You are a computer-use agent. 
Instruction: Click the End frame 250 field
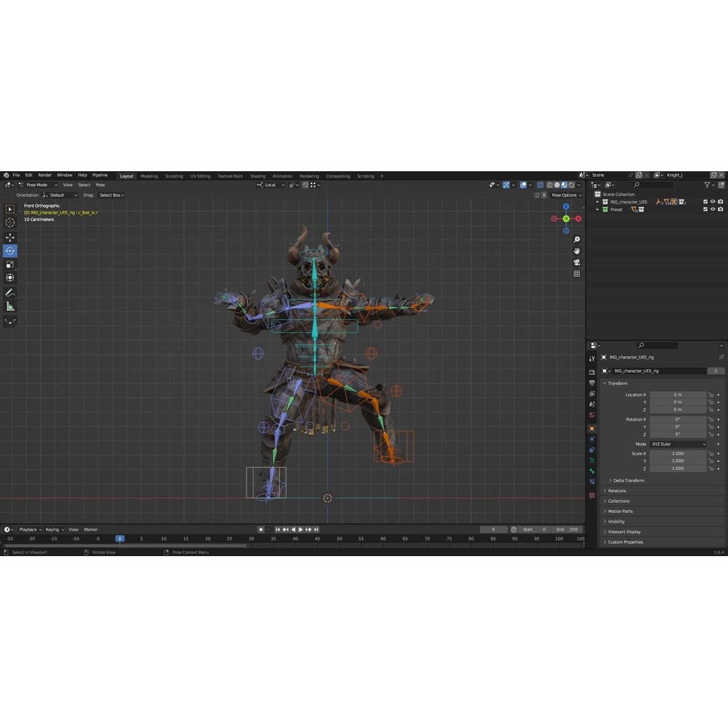pyautogui.click(x=568, y=529)
